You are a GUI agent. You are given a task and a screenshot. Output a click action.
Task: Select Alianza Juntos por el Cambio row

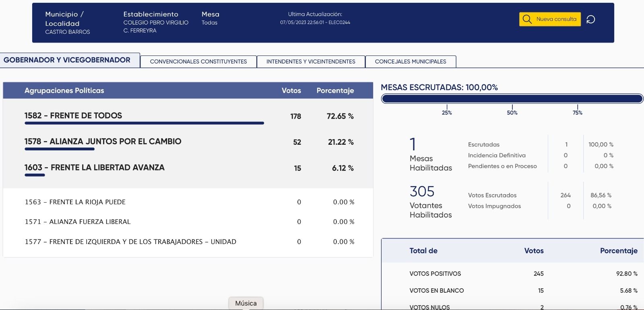pos(103,142)
